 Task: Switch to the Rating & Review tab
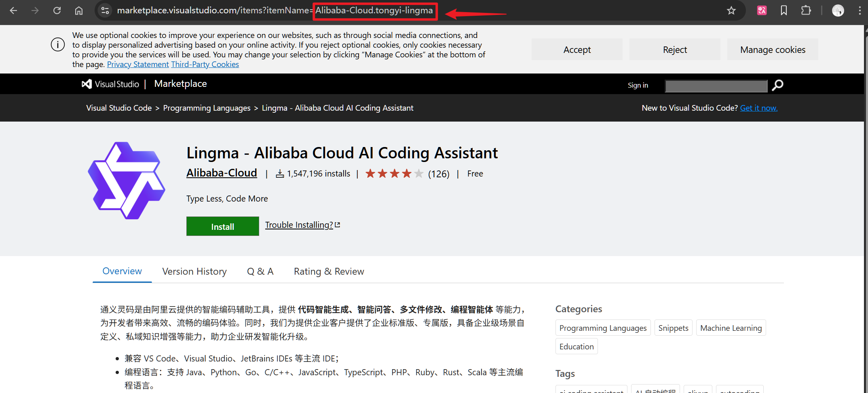pyautogui.click(x=329, y=271)
